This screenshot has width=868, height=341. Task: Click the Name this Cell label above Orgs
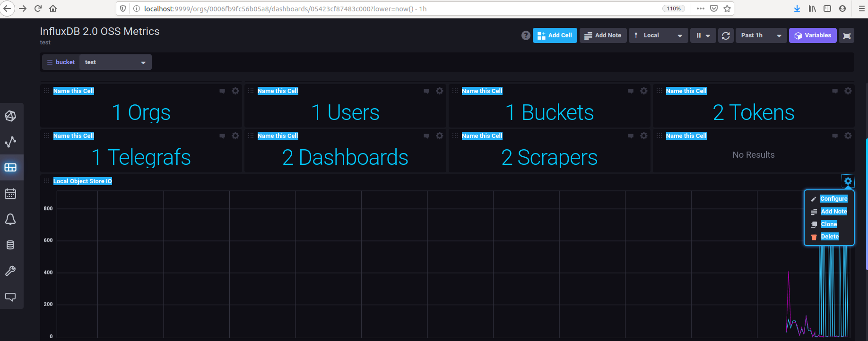coord(74,91)
